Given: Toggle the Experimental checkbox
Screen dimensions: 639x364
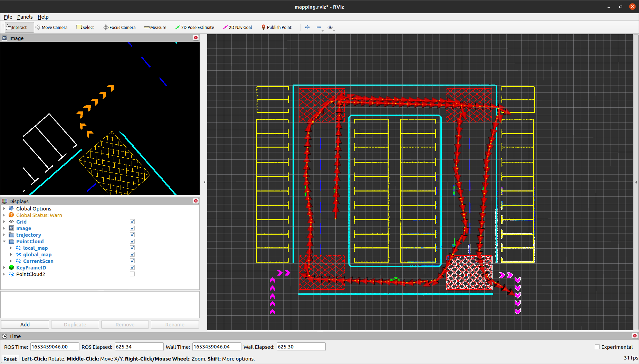Looking at the screenshot, I should point(597,347).
